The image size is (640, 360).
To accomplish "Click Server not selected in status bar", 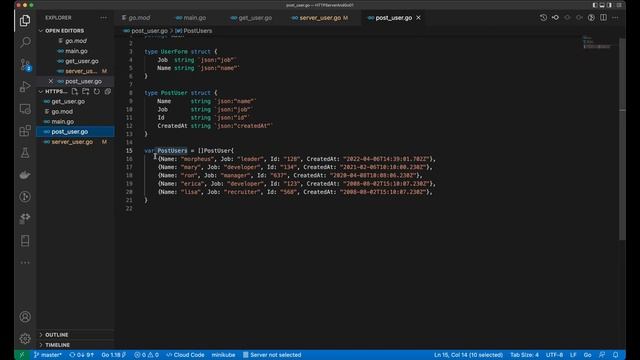I will click(x=272, y=355).
